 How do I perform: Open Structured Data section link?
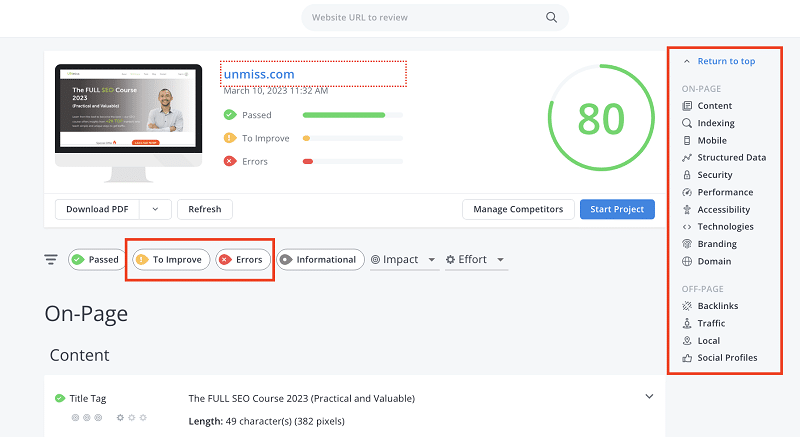[x=732, y=158]
